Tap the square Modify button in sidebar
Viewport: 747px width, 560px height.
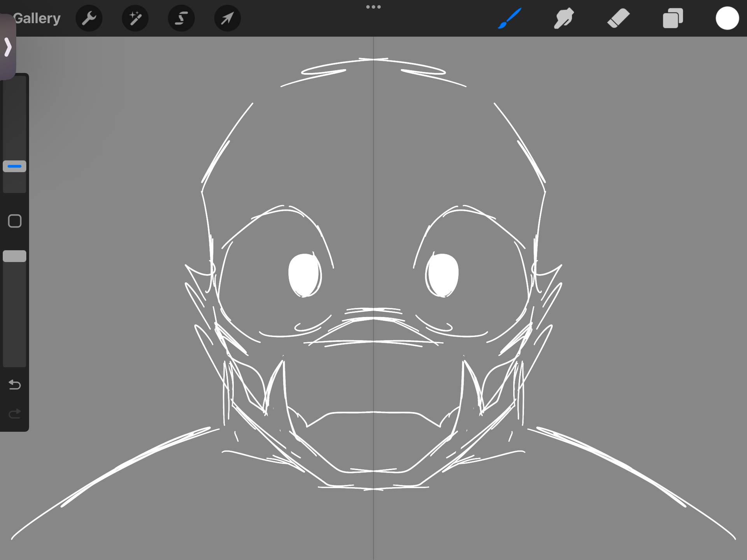click(x=15, y=221)
